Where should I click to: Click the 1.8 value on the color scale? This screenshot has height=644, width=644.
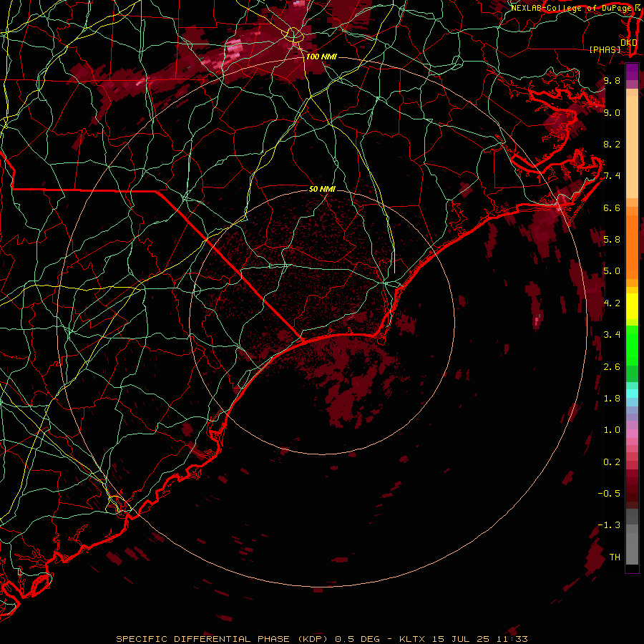[x=612, y=399]
